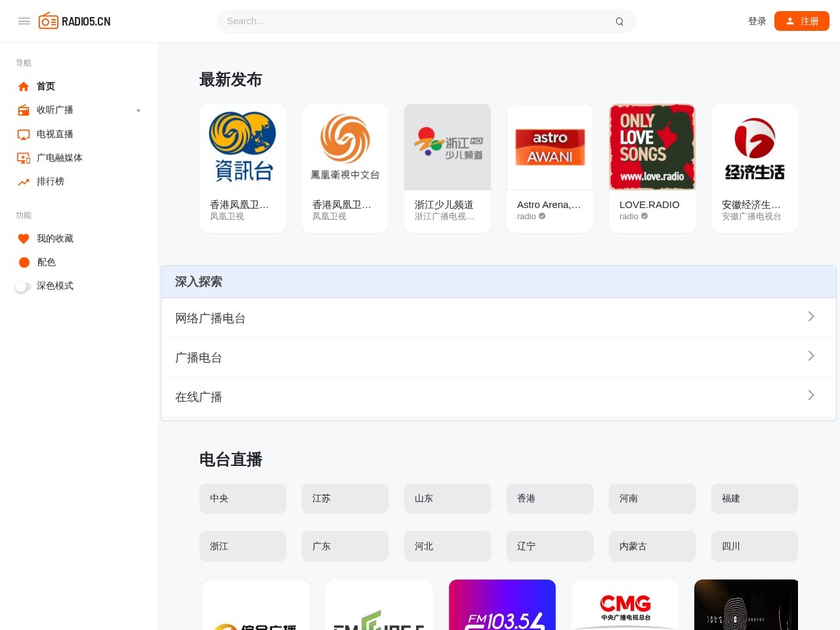This screenshot has height=630, width=840.
Task: Click the 登录 login link
Action: coord(757,21)
